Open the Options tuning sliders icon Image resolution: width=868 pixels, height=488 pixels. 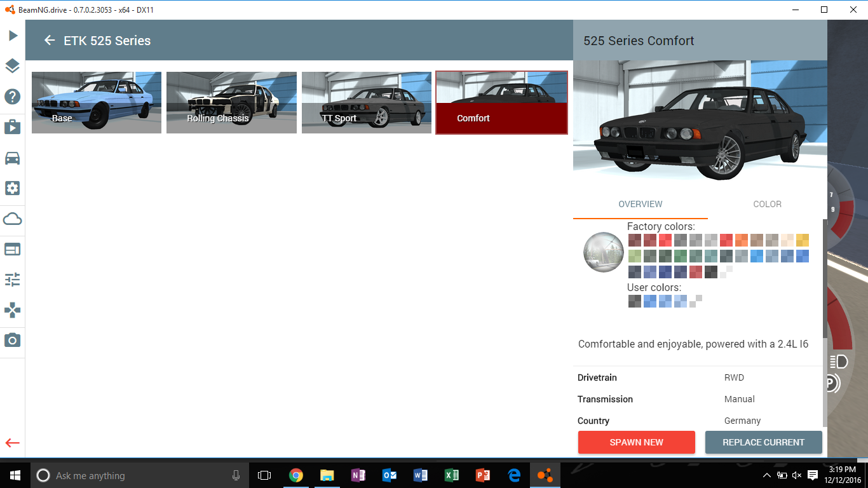click(12, 280)
